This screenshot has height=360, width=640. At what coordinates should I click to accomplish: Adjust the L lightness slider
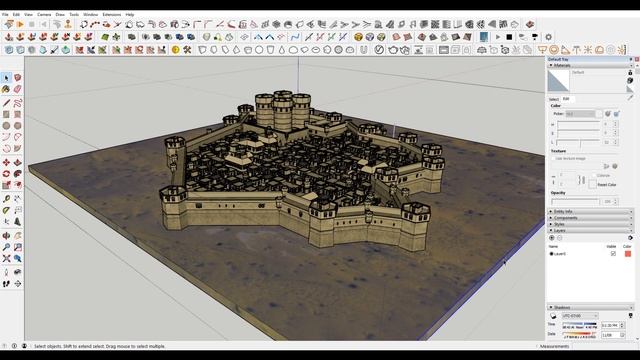point(579,142)
